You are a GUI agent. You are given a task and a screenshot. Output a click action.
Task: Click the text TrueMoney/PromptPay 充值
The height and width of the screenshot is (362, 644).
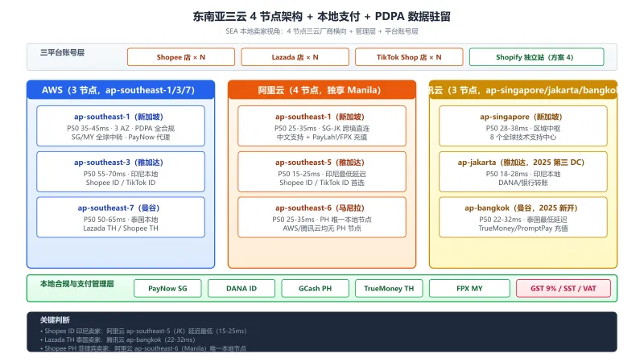pos(522,228)
